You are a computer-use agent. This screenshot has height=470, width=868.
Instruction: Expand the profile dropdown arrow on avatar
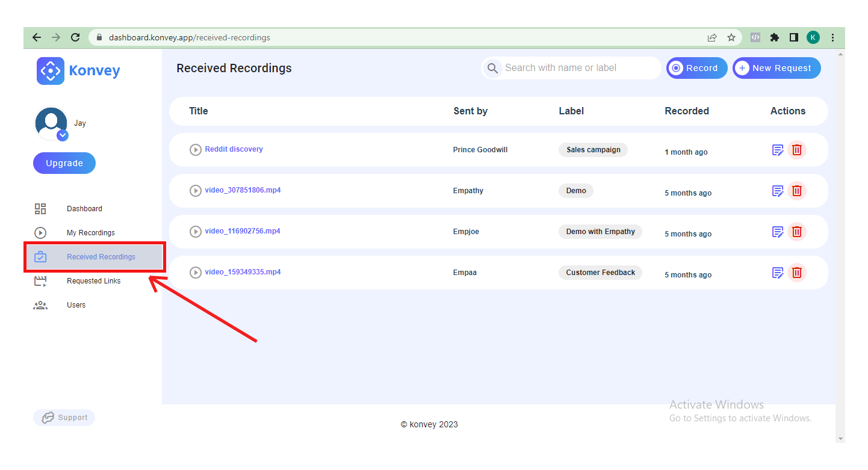tap(63, 135)
